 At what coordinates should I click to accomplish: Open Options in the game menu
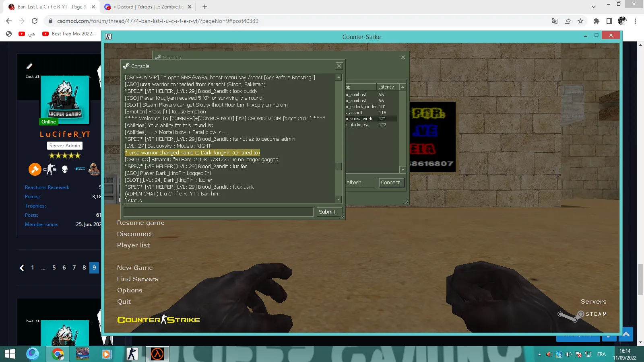(130, 290)
